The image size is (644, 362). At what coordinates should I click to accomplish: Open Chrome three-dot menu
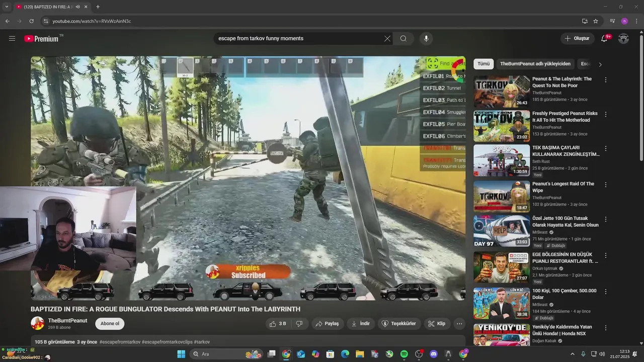click(x=636, y=21)
